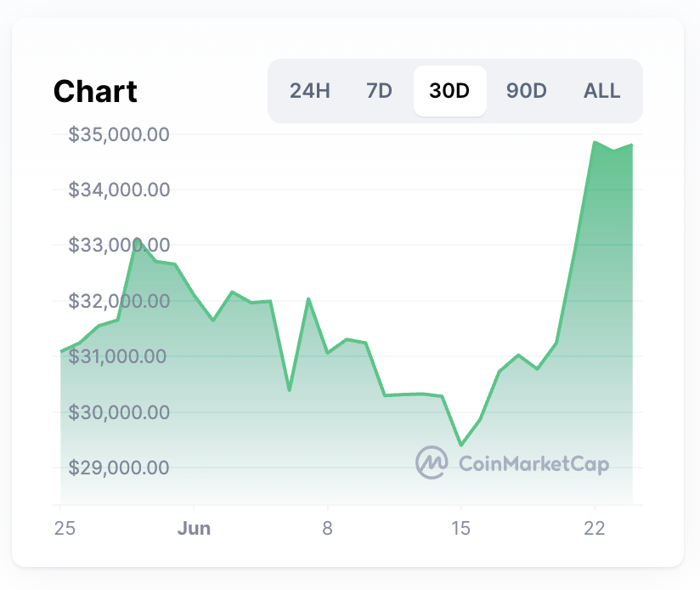Viewport: 700px width, 590px height.
Task: Click the highest peak of the price line
Action: tap(595, 142)
